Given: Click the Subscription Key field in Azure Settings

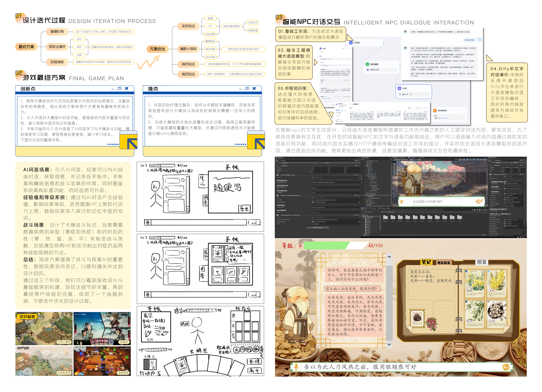Looking at the screenshot, I should [x=336, y=182].
